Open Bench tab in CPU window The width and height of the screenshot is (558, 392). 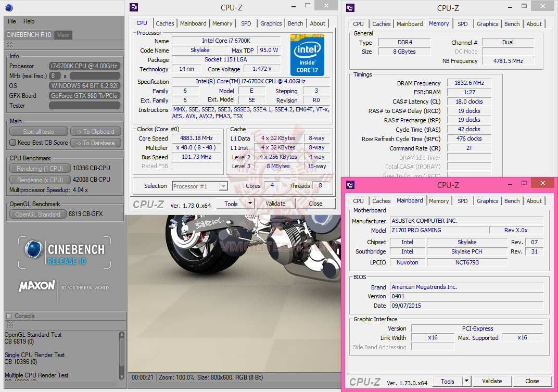tap(295, 23)
